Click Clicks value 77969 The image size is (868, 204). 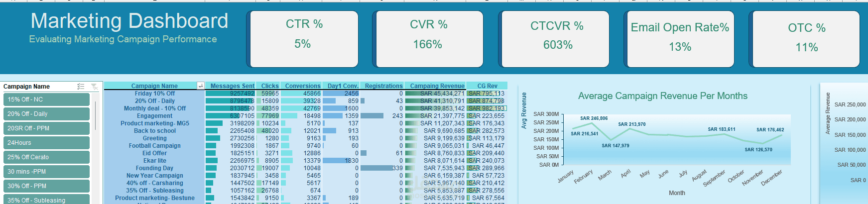(x=270, y=116)
